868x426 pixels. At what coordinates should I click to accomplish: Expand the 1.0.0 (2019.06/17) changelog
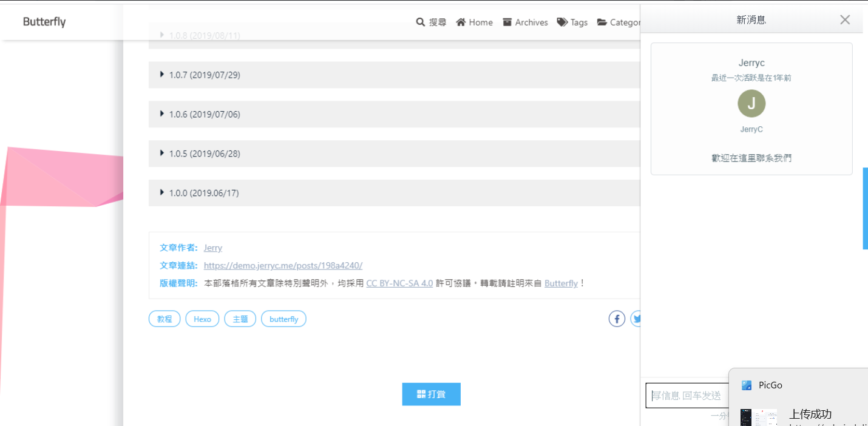point(395,193)
